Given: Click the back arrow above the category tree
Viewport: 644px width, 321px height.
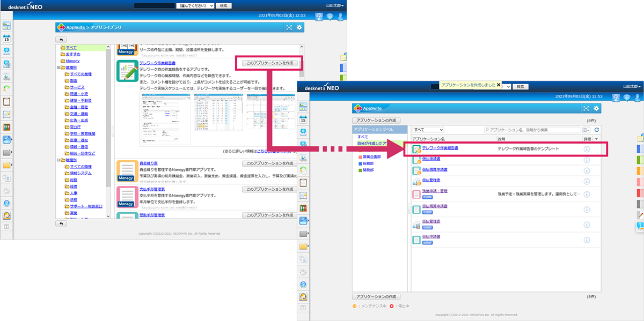Looking at the screenshot, I should tap(62, 40).
